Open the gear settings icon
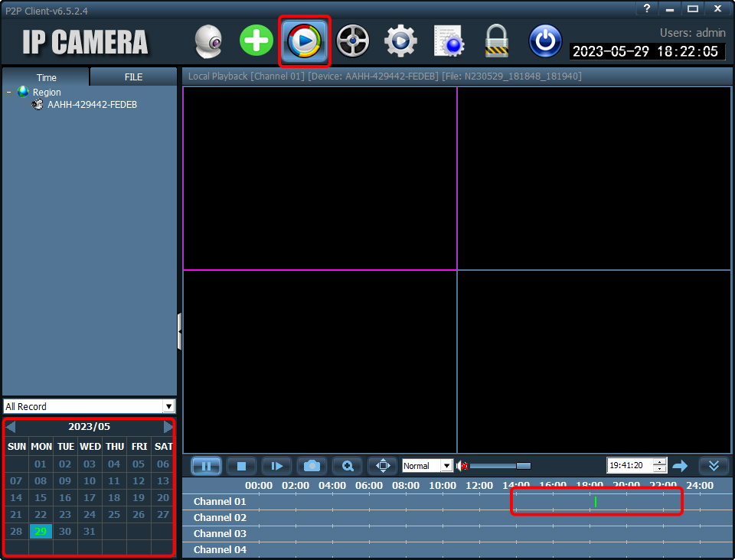 [400, 41]
